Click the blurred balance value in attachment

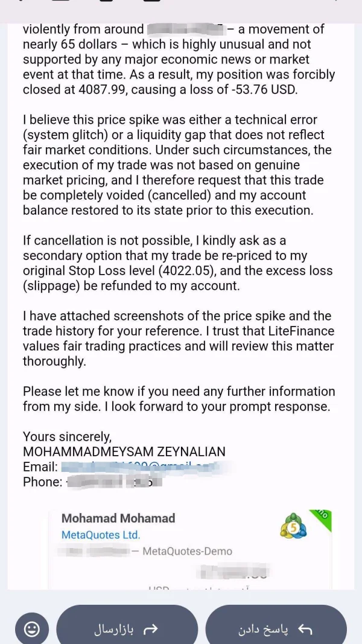tap(235, 572)
